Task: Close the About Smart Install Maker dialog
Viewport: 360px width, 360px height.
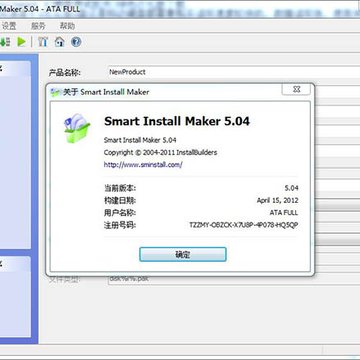Action: point(296,89)
